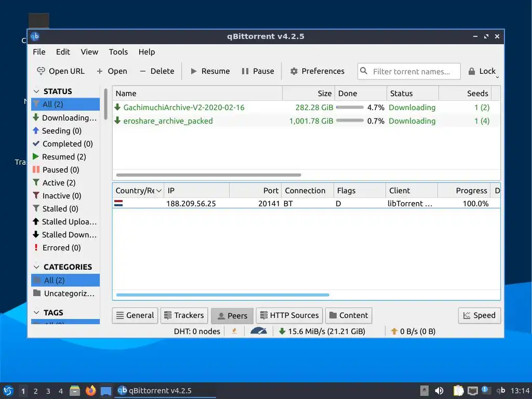The width and height of the screenshot is (532, 399).
Task: Click the Open URL link icon
Action: point(41,71)
